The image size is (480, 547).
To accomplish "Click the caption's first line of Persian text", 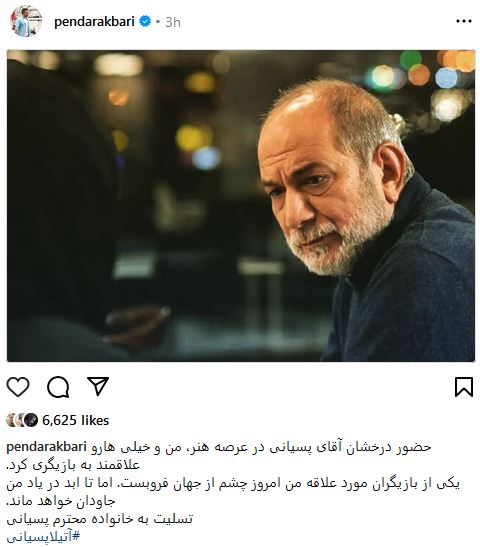I will 261,448.
